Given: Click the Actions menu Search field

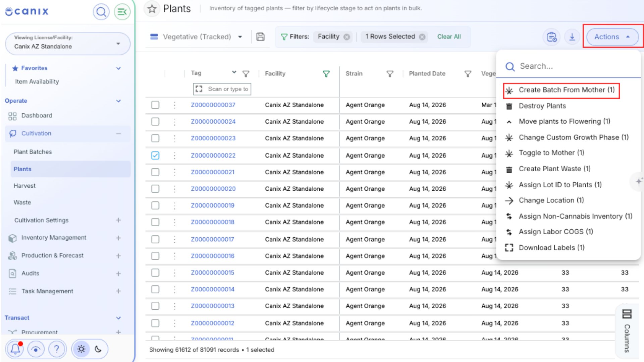Looking at the screenshot, I should (568, 66).
